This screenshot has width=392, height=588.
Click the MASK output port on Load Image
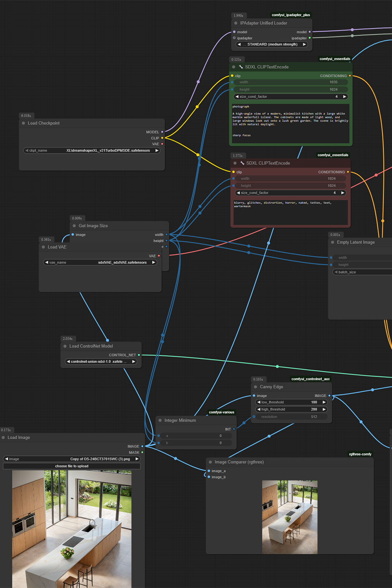point(142,452)
